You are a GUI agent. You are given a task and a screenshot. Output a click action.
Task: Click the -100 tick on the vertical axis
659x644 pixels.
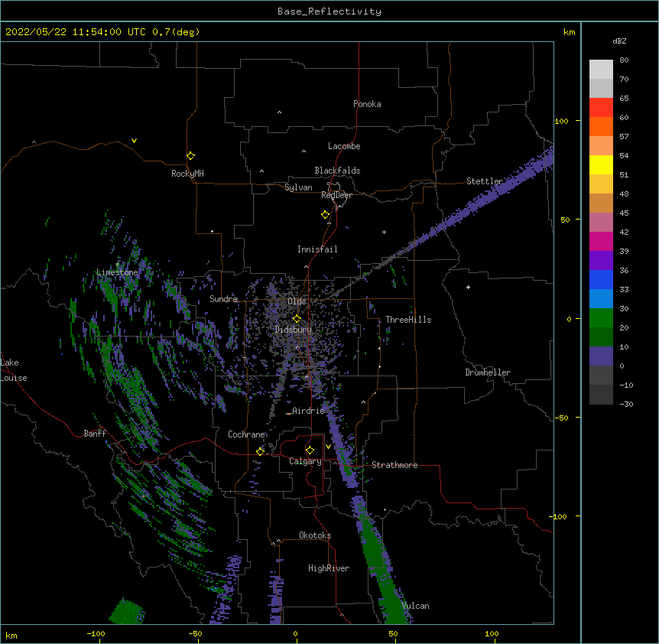pyautogui.click(x=559, y=516)
